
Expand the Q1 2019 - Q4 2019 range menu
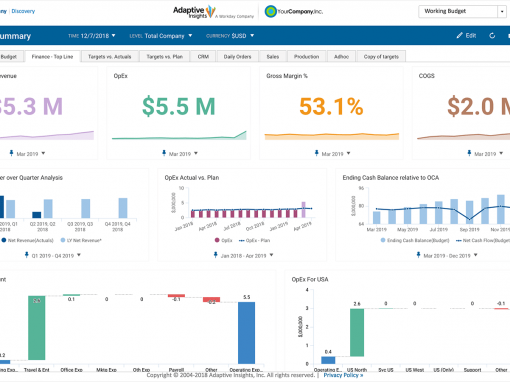79,255
